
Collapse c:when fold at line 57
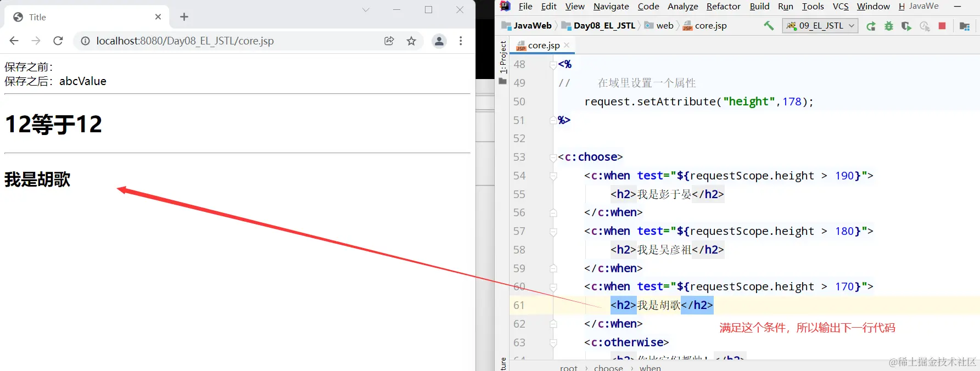click(x=553, y=232)
